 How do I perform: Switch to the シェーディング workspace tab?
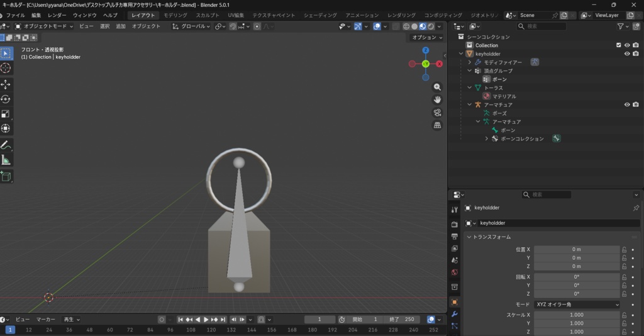point(320,15)
